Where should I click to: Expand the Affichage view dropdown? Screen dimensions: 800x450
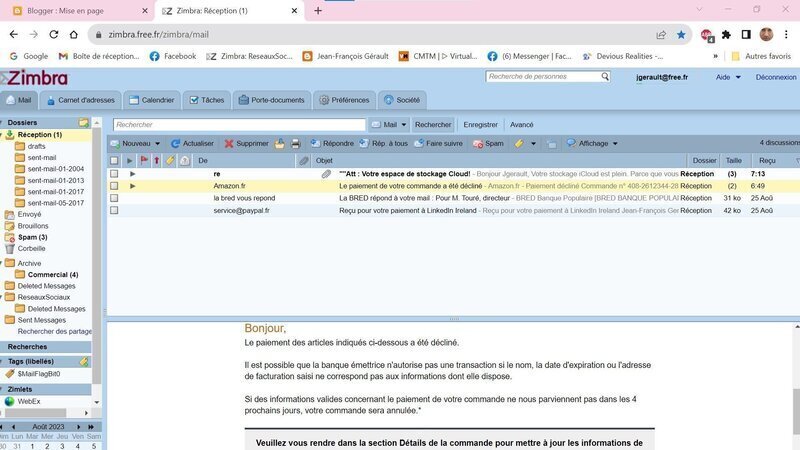pyautogui.click(x=615, y=143)
